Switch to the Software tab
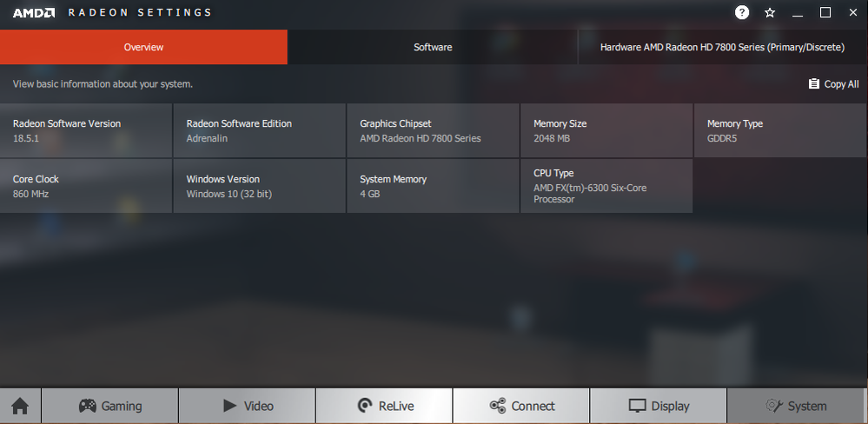 (x=433, y=47)
